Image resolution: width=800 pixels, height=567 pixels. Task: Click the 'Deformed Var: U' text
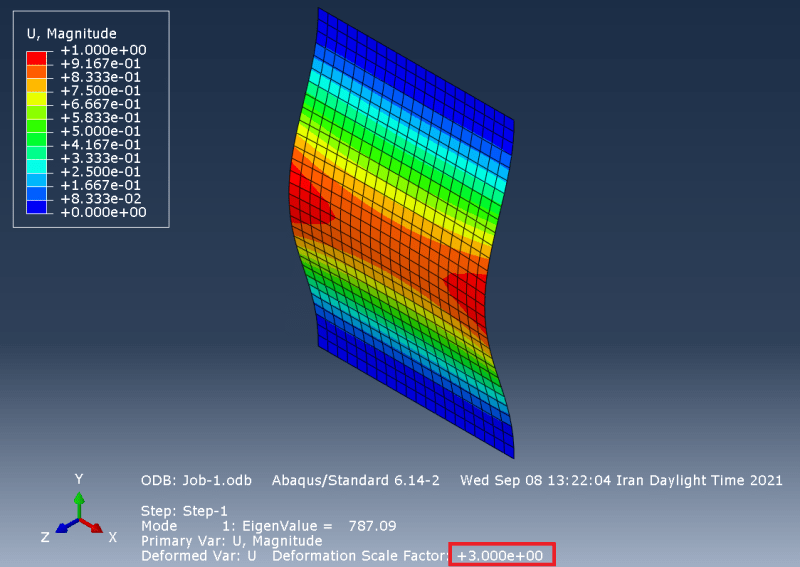199,556
